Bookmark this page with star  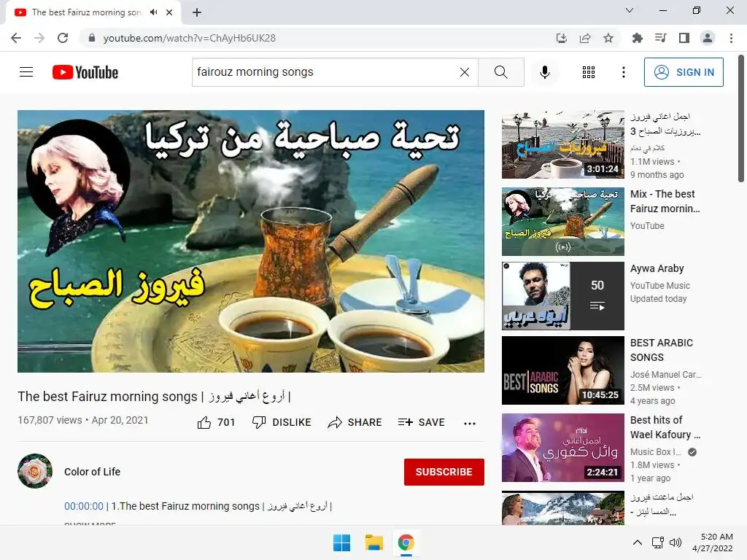[608, 38]
